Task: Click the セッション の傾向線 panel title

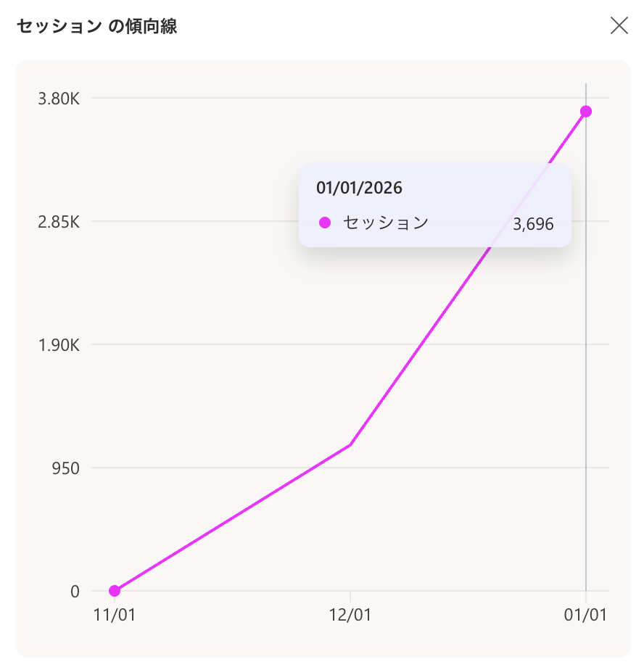Action: pyautogui.click(x=97, y=27)
